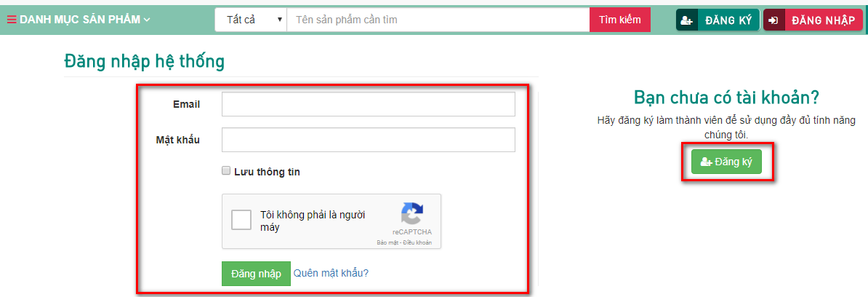Click the Đăng nhập hệ thống heading
The image size is (868, 297).
click(x=145, y=61)
